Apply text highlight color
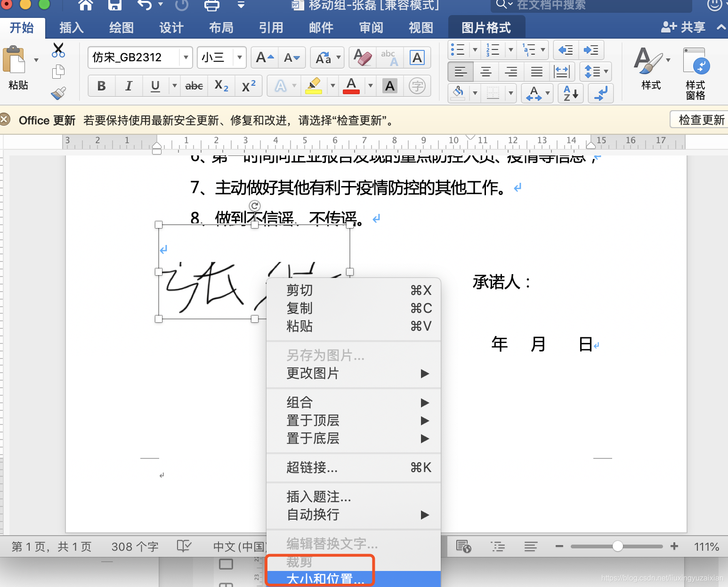The height and width of the screenshot is (587, 728). (x=314, y=86)
